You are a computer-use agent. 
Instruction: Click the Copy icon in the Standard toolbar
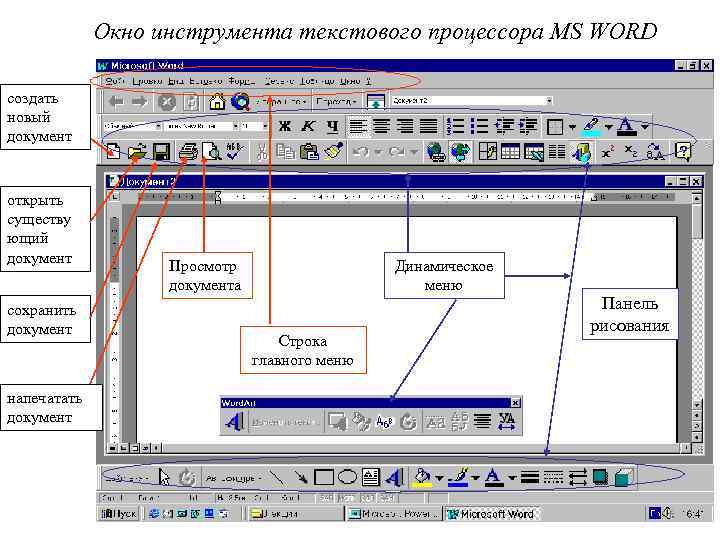point(285,152)
